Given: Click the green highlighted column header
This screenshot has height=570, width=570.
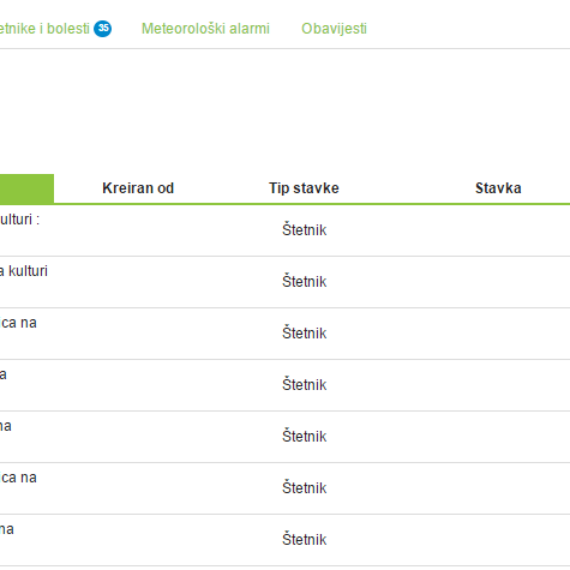Looking at the screenshot, I should [x=27, y=189].
